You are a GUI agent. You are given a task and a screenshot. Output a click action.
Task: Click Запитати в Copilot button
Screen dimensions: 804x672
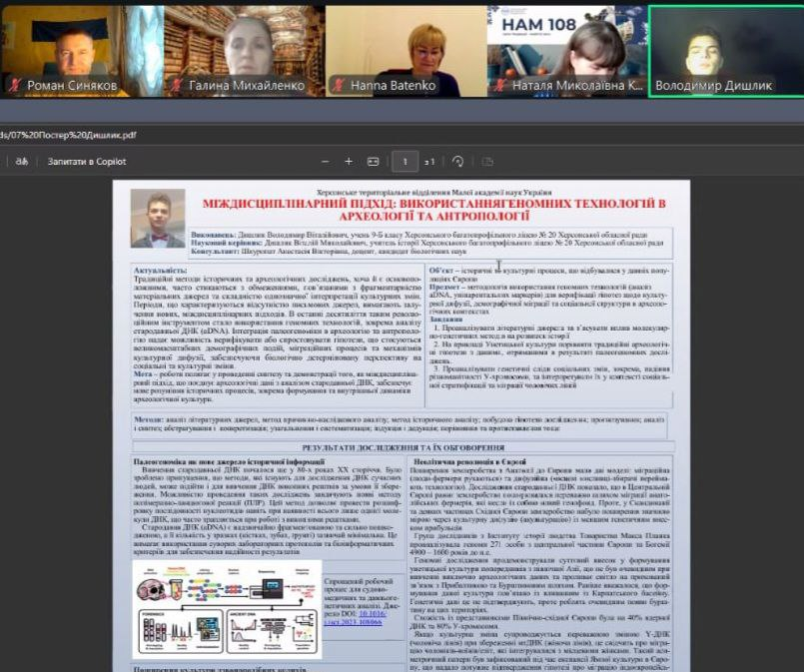point(87,161)
